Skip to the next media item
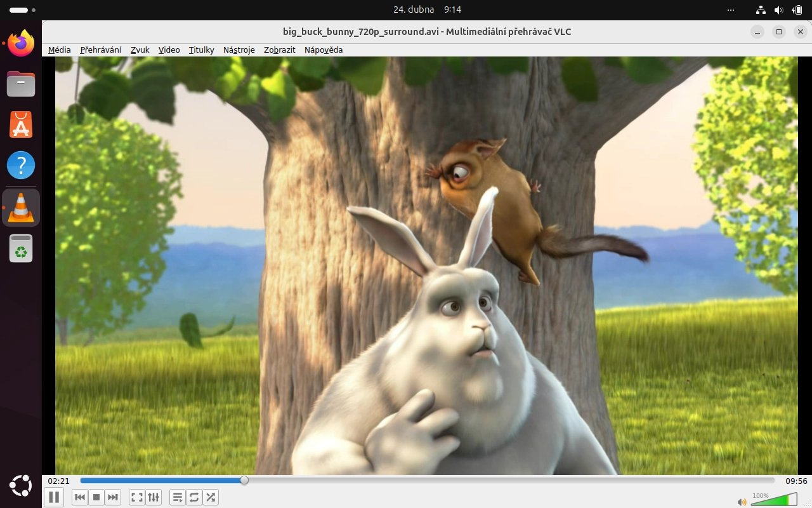Image resolution: width=812 pixels, height=508 pixels. click(113, 497)
